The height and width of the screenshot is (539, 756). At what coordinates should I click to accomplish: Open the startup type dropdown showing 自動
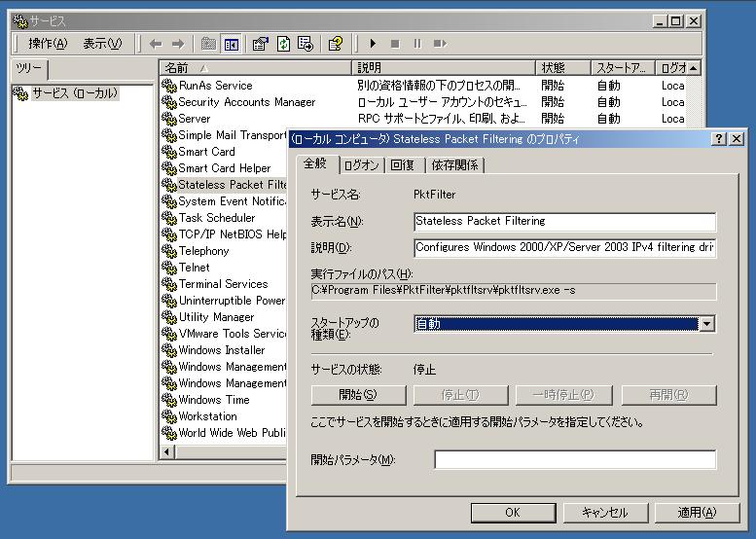tap(706, 324)
